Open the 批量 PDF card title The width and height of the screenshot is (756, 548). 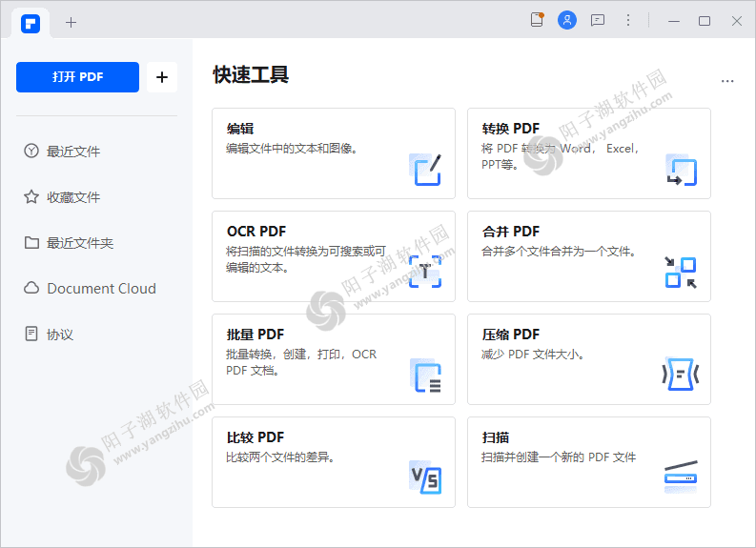coord(255,335)
